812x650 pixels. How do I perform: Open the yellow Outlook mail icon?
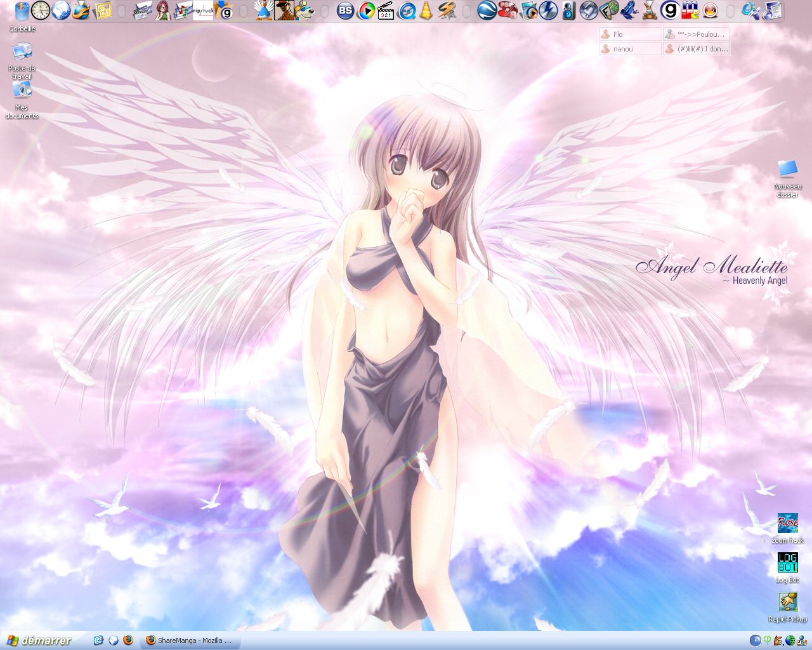(102, 10)
